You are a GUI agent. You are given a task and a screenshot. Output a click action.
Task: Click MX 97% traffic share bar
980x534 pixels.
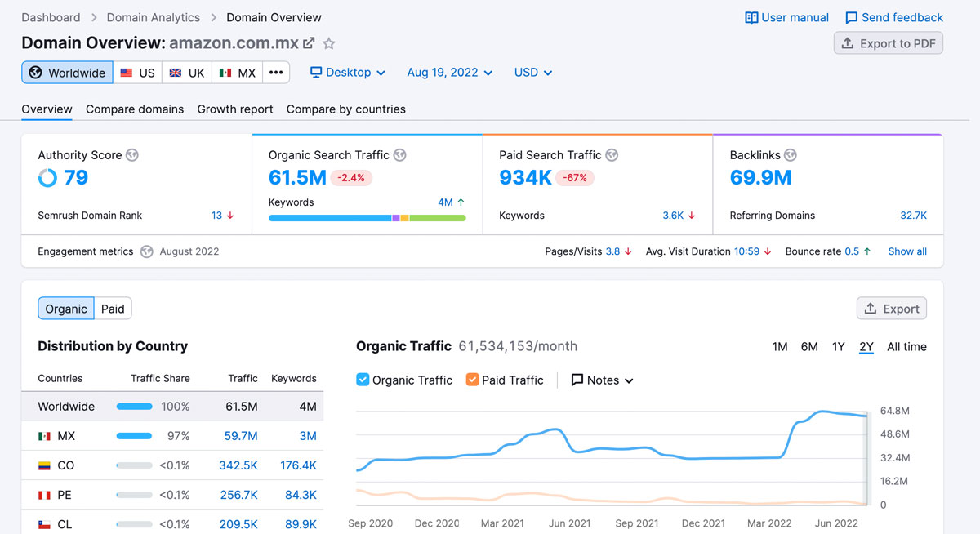(x=135, y=436)
